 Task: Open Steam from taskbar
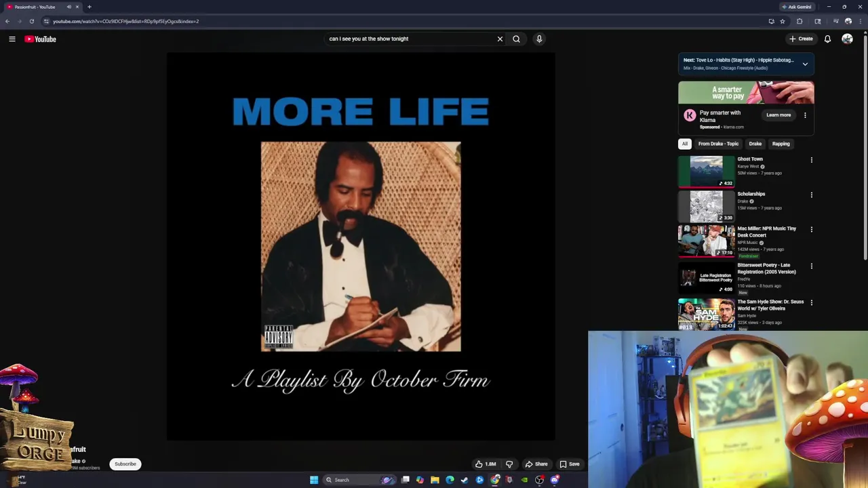click(465, 480)
